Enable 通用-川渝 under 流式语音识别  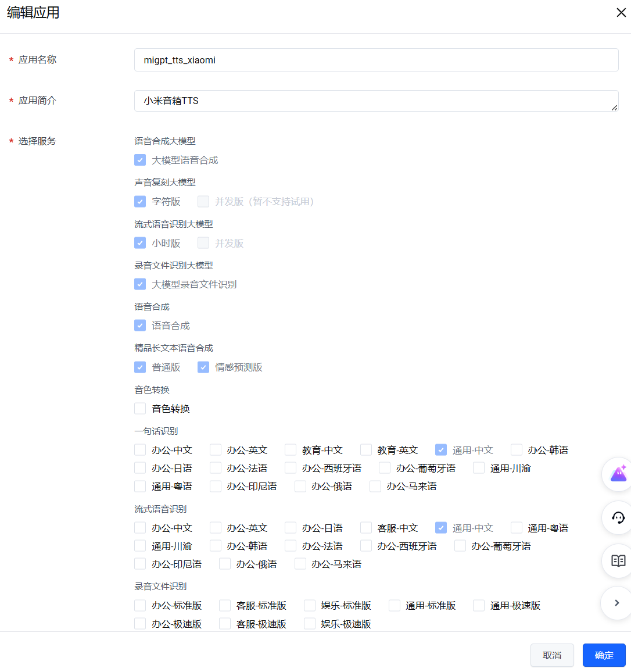click(x=140, y=546)
